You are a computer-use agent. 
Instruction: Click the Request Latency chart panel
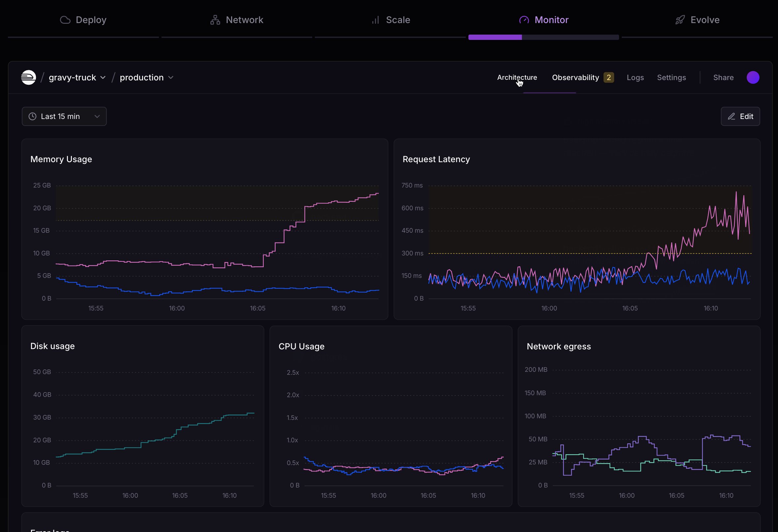(577, 229)
